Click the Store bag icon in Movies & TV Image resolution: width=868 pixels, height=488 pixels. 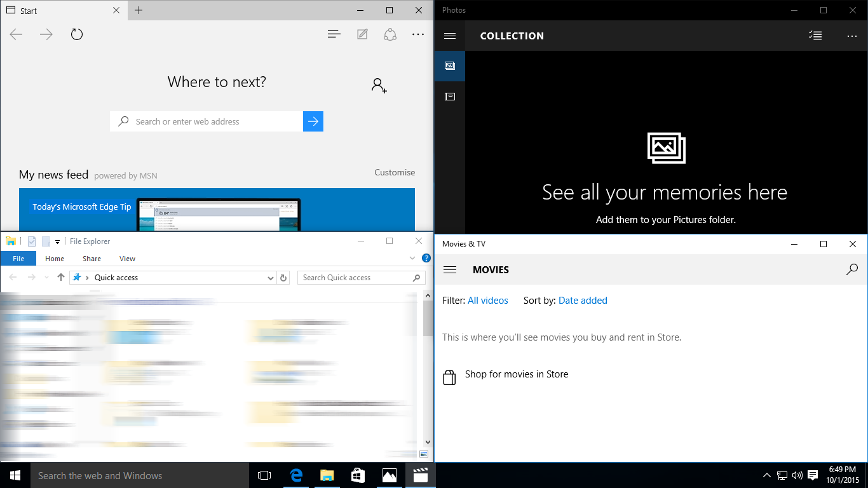click(449, 377)
